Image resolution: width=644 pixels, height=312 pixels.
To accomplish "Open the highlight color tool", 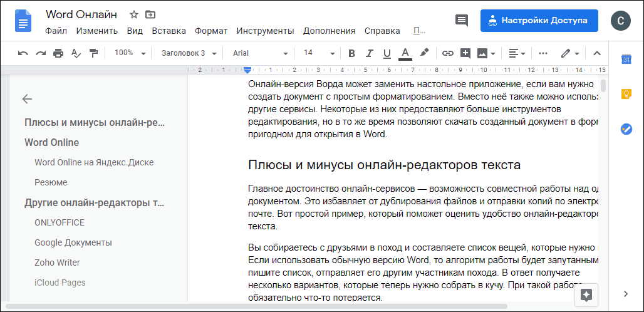I will point(424,53).
